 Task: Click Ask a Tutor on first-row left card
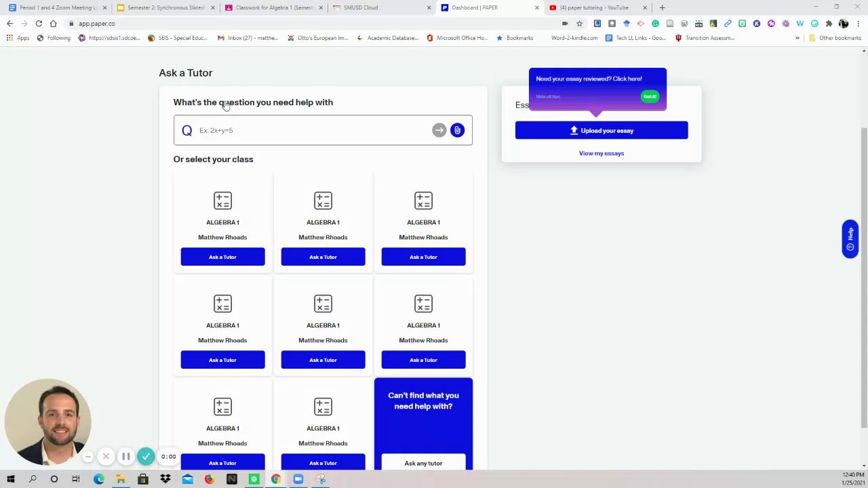pyautogui.click(x=222, y=257)
